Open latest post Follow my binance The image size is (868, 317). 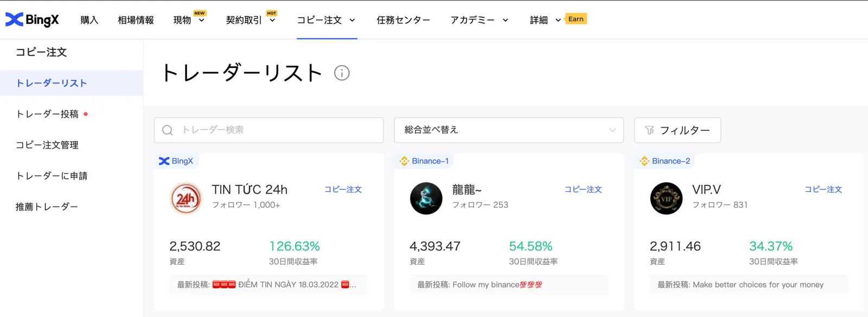(x=509, y=284)
